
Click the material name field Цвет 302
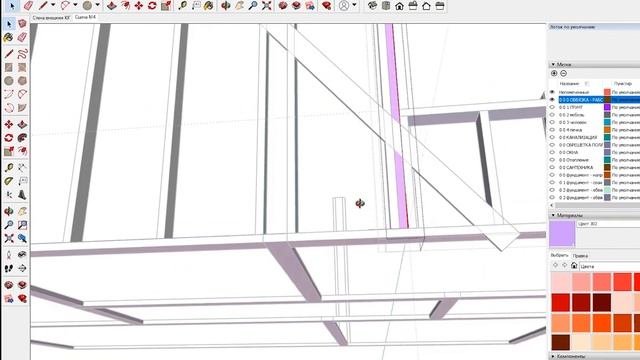(x=608, y=224)
